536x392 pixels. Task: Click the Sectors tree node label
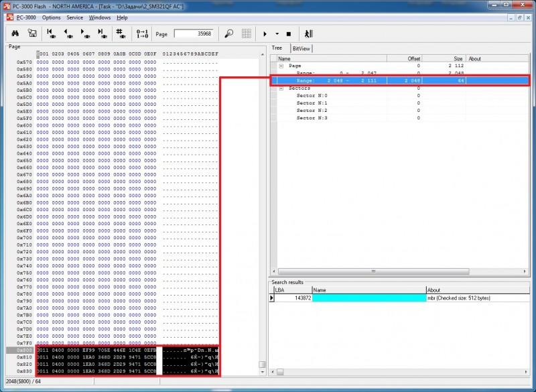pos(299,88)
